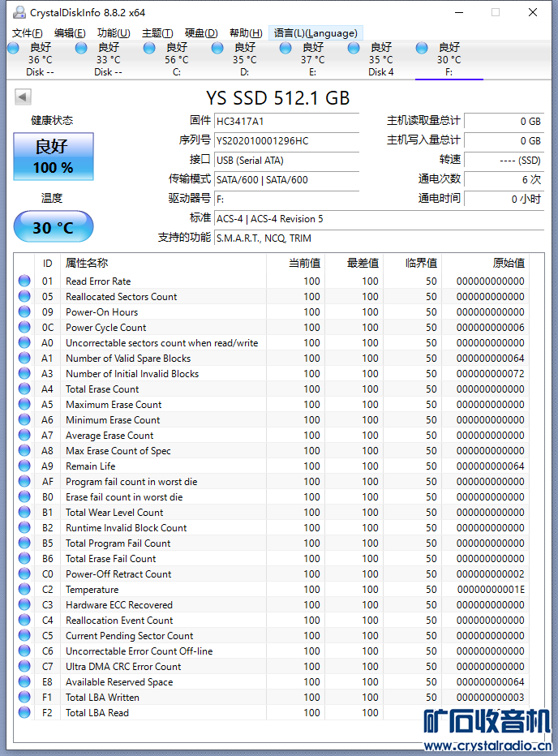558x756 pixels.
Task: Click the serial number field YS202010001296HC
Action: coord(286,141)
